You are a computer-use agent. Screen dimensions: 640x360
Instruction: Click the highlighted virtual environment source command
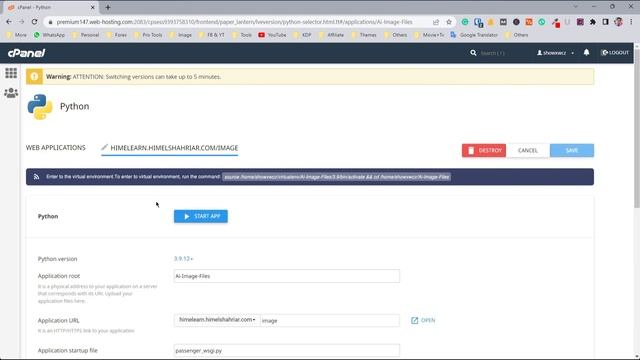[x=336, y=177]
